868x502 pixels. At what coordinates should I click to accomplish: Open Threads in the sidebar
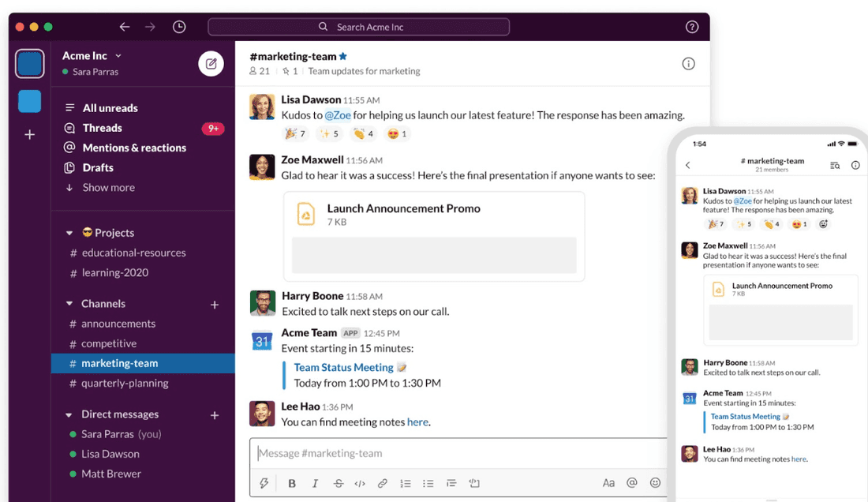coord(102,128)
